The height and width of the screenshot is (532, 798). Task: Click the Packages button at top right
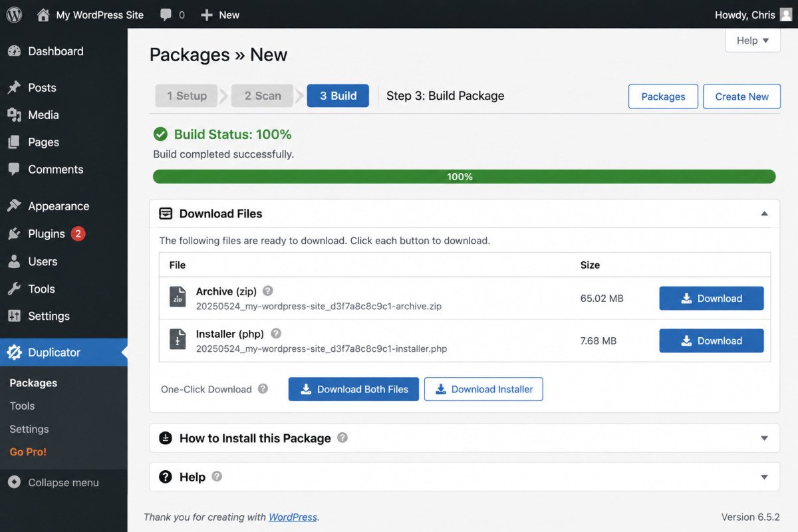click(x=663, y=96)
